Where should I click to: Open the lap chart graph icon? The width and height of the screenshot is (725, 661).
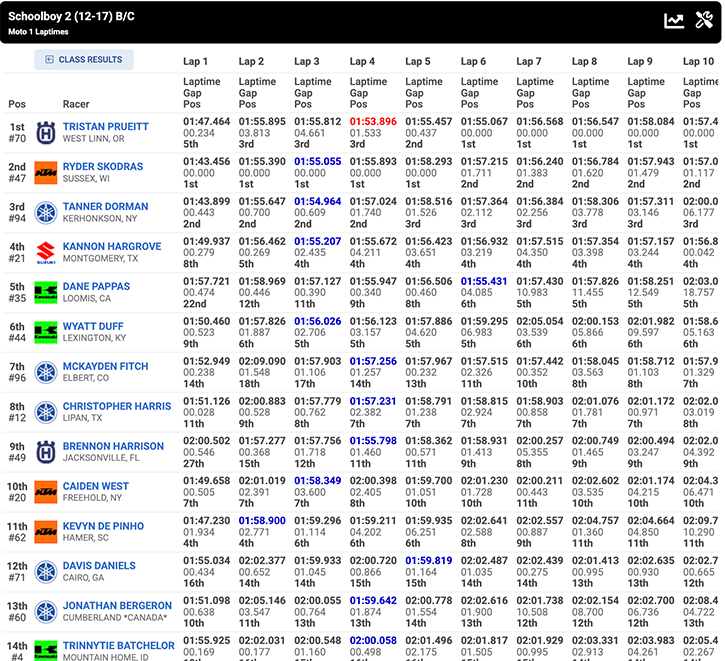[674, 20]
